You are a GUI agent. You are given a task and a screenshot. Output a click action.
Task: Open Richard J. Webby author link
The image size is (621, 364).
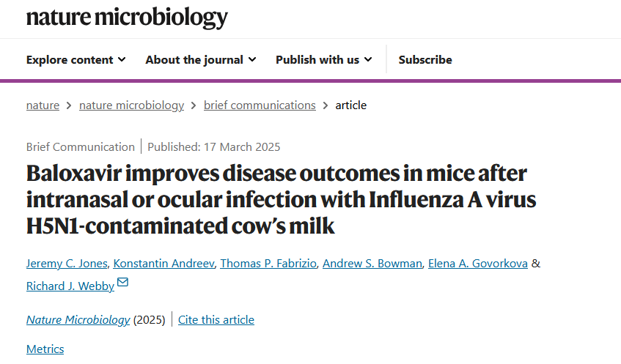[x=70, y=286]
